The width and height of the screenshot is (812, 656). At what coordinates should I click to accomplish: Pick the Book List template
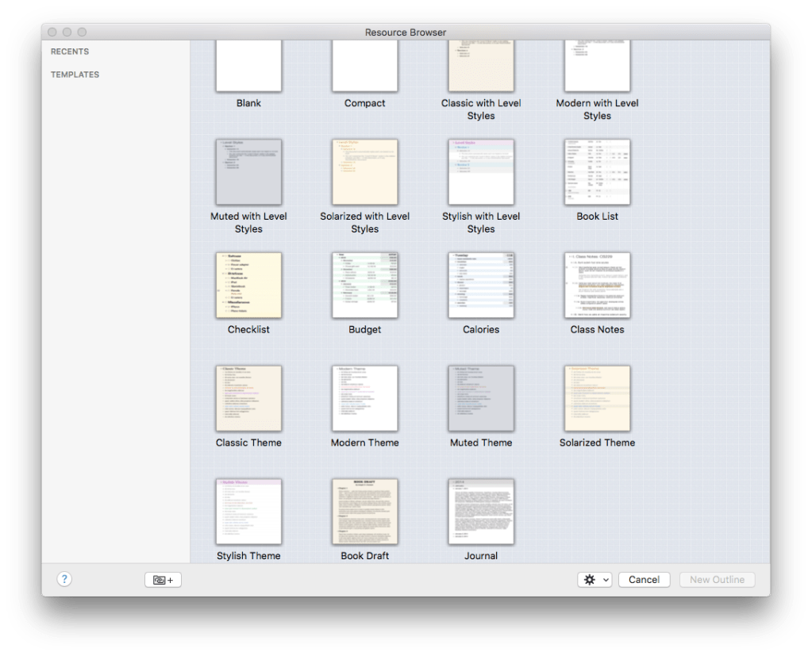pyautogui.click(x=596, y=171)
